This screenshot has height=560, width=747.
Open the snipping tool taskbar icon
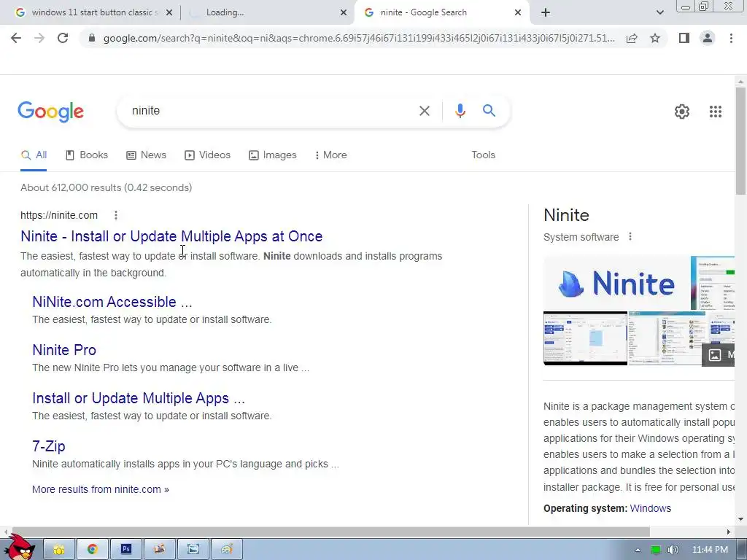[x=193, y=550]
